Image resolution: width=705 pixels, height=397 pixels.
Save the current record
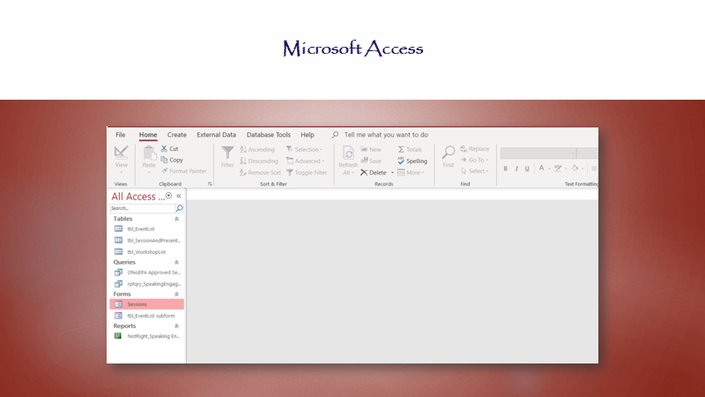[371, 161]
